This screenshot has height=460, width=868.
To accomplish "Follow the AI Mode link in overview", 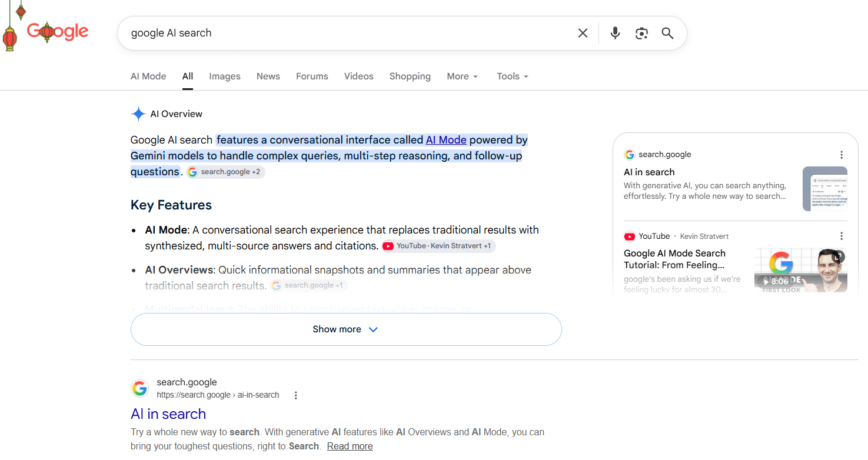I will pyautogui.click(x=446, y=140).
